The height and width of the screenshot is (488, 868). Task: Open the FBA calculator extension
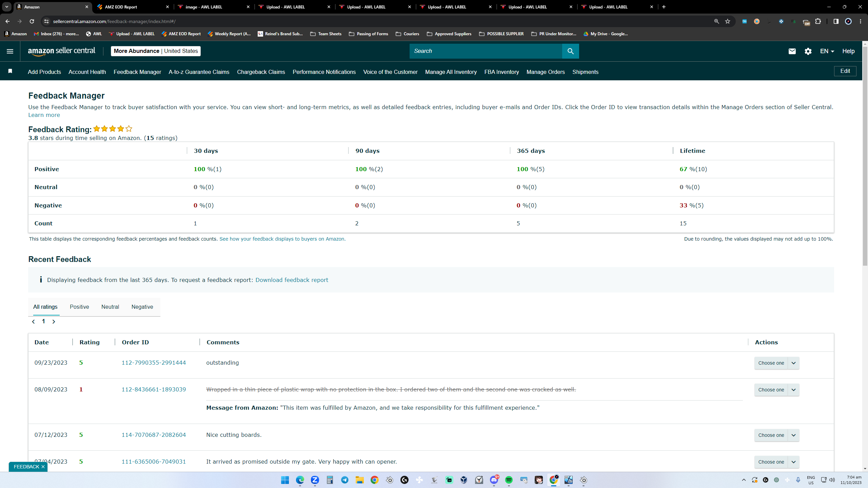pos(745,21)
